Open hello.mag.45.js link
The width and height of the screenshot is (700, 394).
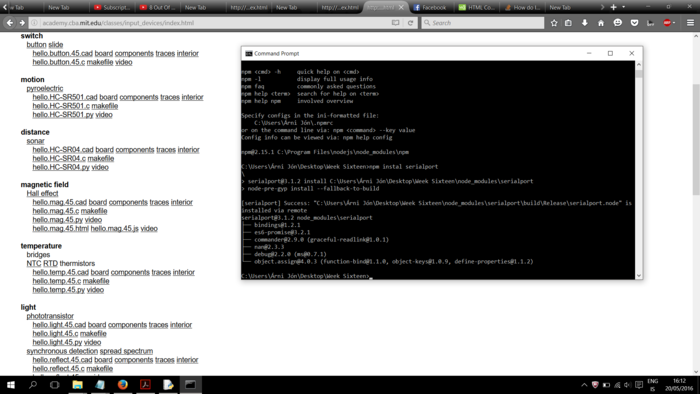click(114, 228)
